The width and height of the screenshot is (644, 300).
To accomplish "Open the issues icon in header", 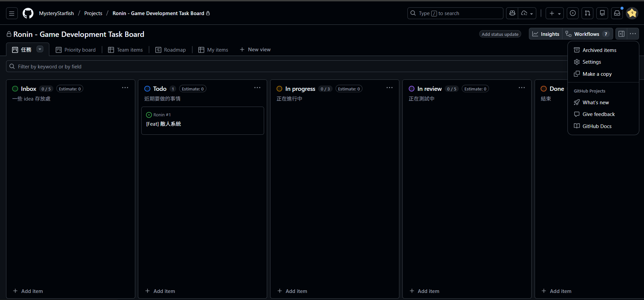I will (573, 13).
